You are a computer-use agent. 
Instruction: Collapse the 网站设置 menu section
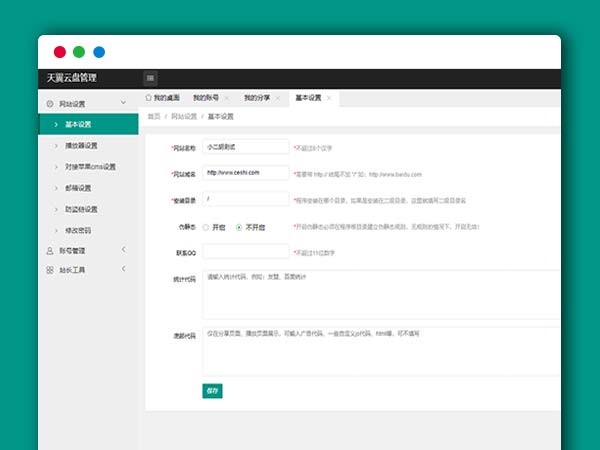(x=123, y=103)
